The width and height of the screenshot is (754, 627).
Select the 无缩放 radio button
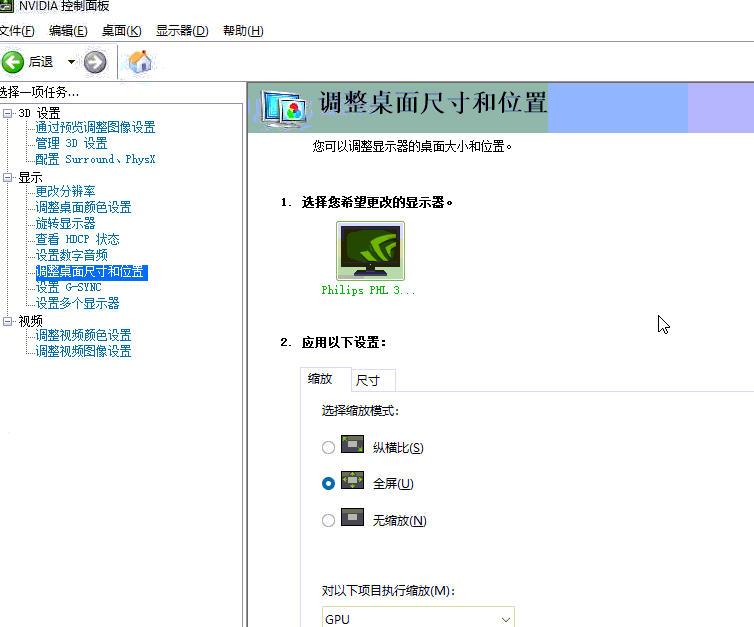(328, 520)
